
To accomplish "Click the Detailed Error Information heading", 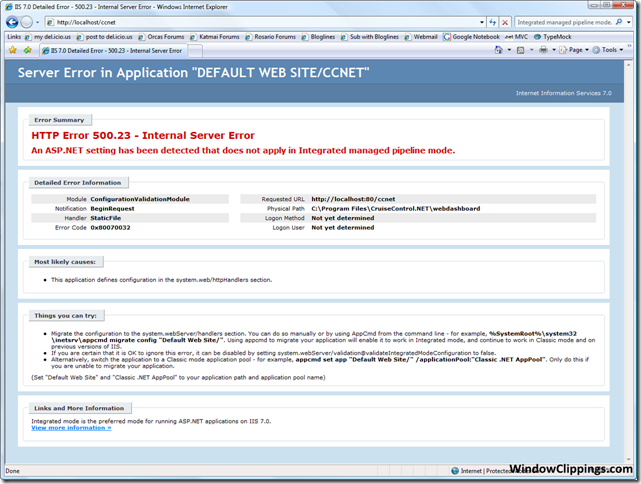I will pos(78,182).
